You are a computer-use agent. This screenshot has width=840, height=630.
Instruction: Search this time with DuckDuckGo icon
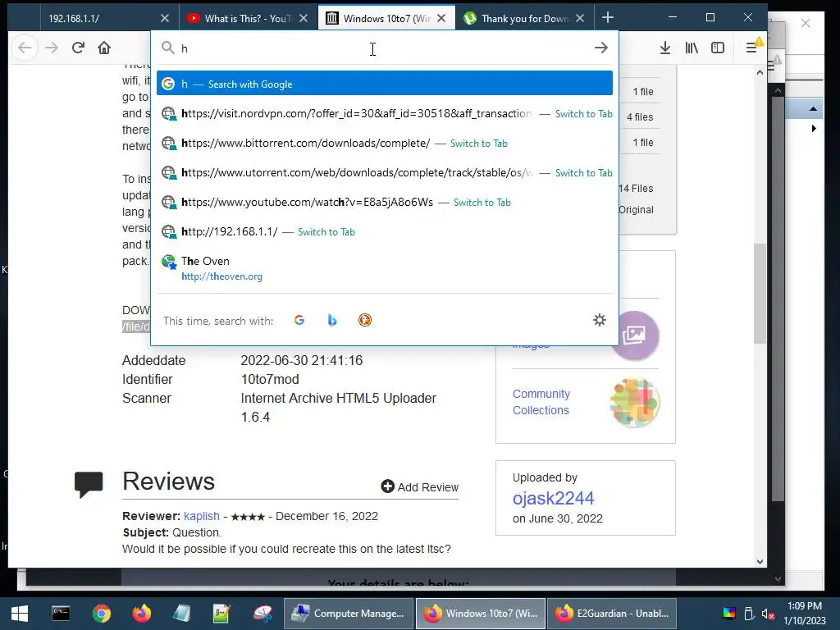365,320
